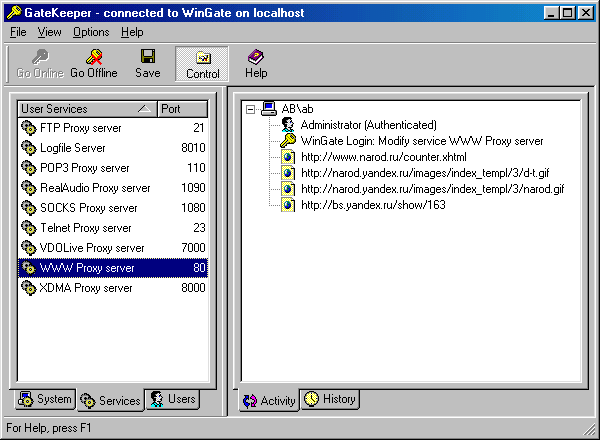Open the File menu

click(18, 32)
